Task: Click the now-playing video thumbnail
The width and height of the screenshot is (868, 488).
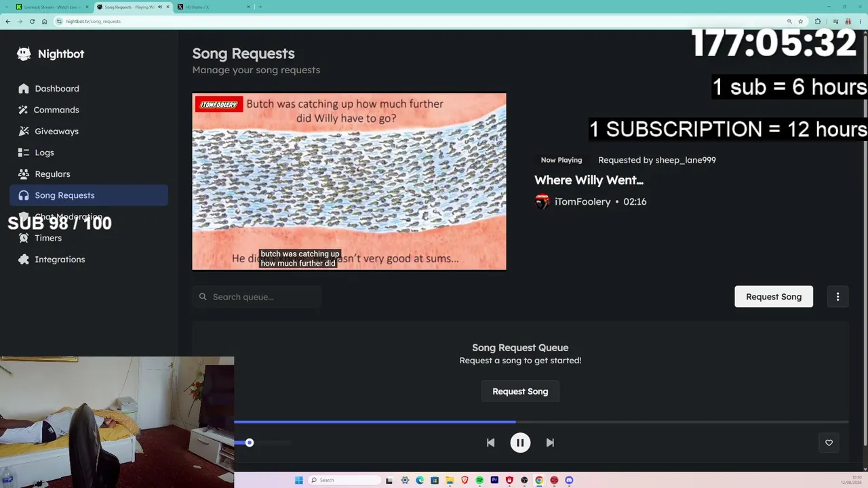Action: pyautogui.click(x=349, y=182)
